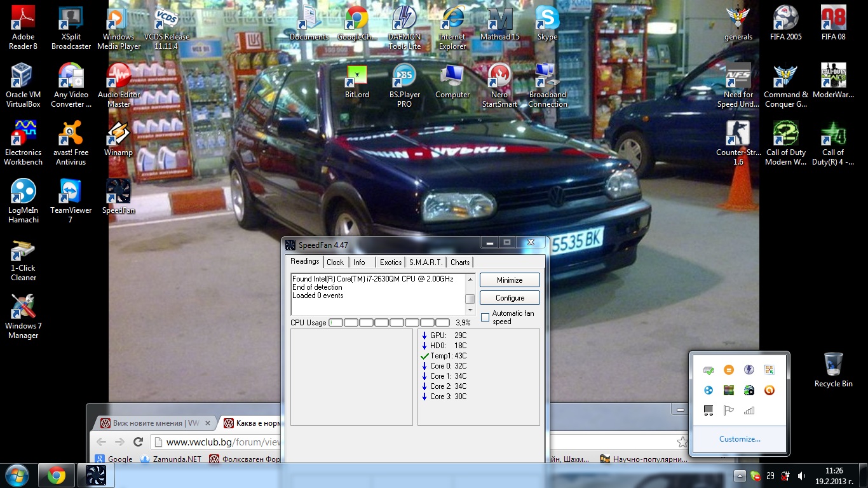The image size is (868, 488).
Task: Click SpeedFan icon in the taskbar
Action: 96,475
